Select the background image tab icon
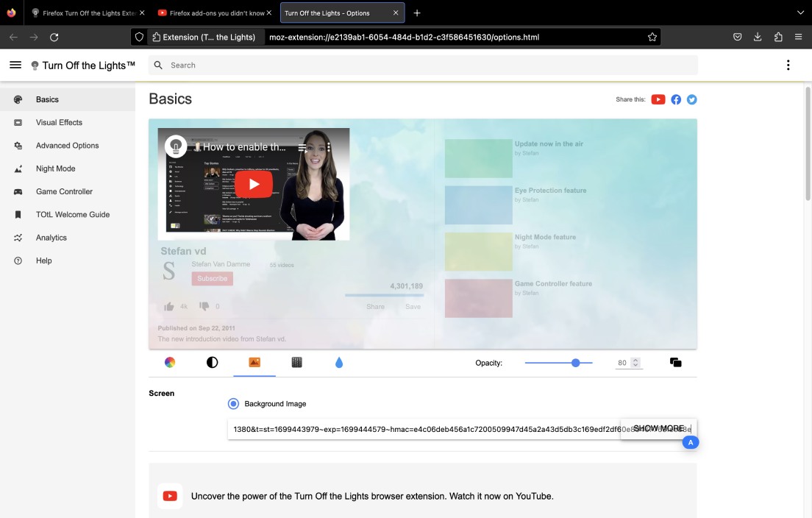Viewport: 812px width, 518px height. 254,363
